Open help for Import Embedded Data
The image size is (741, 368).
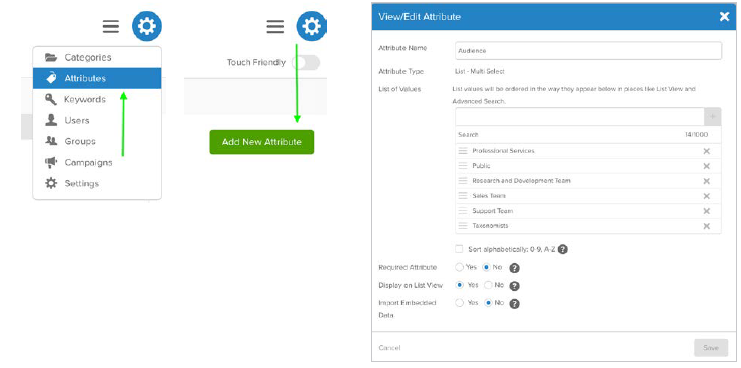515,304
